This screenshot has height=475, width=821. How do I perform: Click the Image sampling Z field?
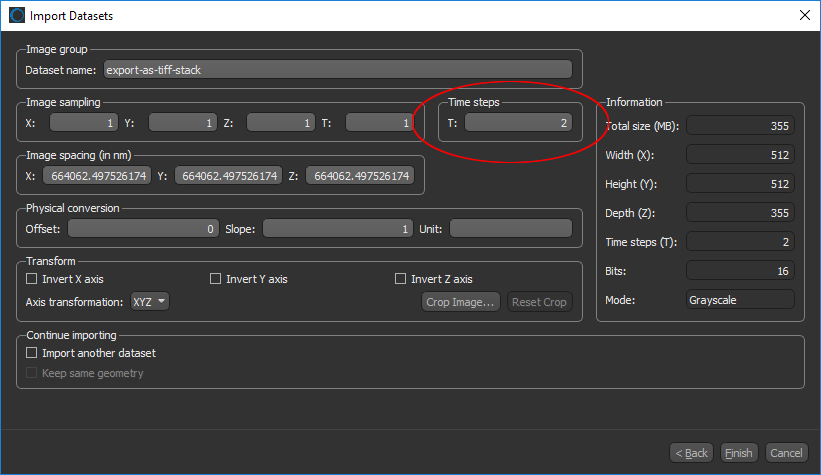[x=281, y=123]
